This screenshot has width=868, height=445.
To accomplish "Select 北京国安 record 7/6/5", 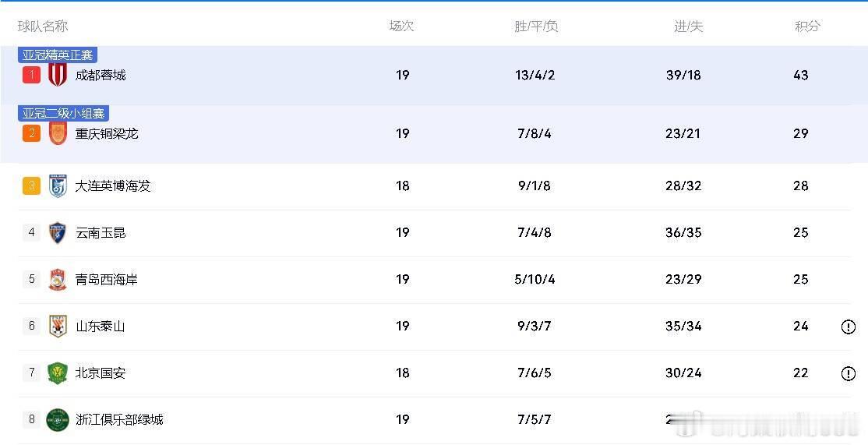I will (x=535, y=373).
